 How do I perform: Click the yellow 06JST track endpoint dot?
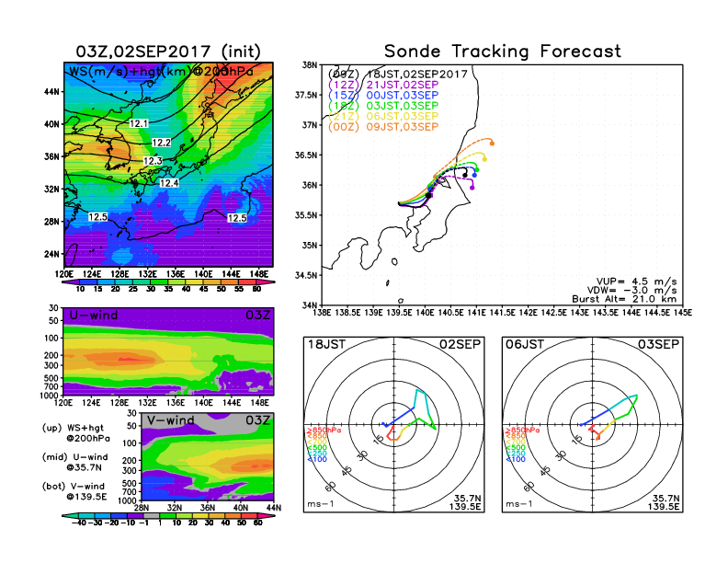(x=484, y=158)
